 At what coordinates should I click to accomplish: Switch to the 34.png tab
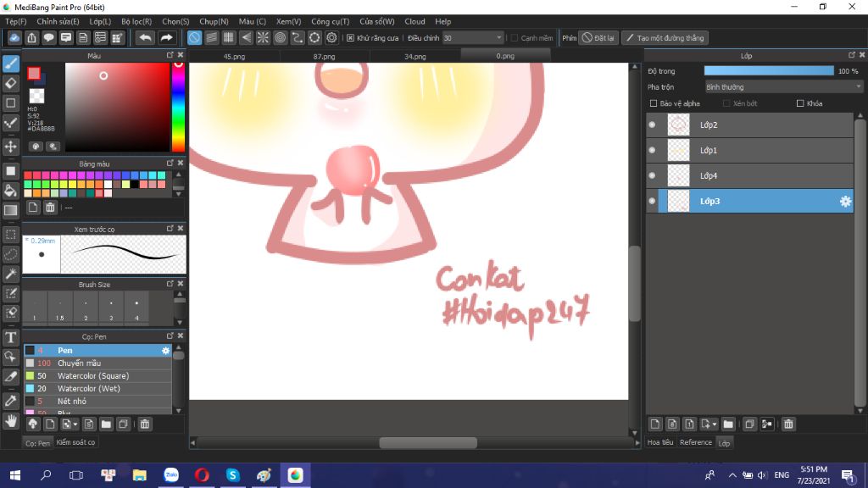pyautogui.click(x=415, y=57)
